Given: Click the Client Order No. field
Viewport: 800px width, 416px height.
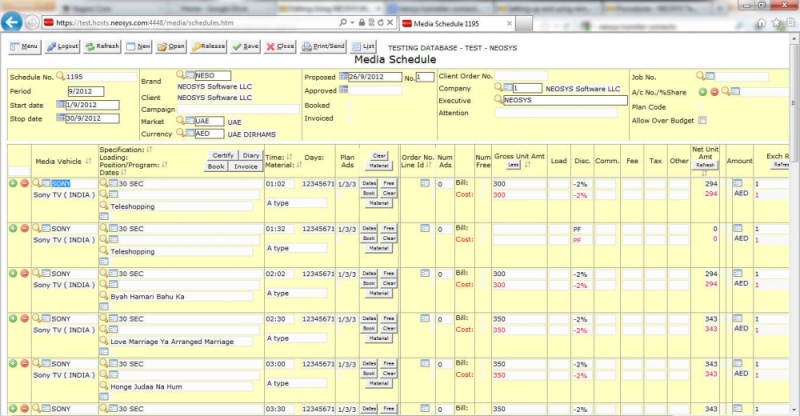Looking at the screenshot, I should click(x=521, y=76).
